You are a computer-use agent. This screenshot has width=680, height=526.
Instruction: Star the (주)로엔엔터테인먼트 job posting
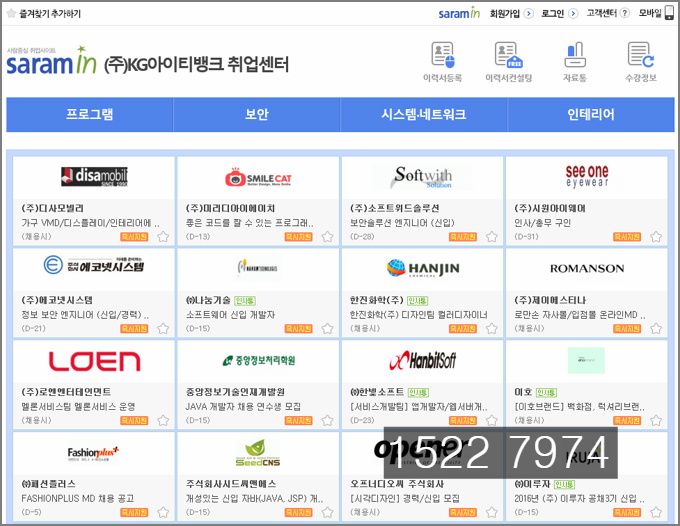[x=163, y=421]
